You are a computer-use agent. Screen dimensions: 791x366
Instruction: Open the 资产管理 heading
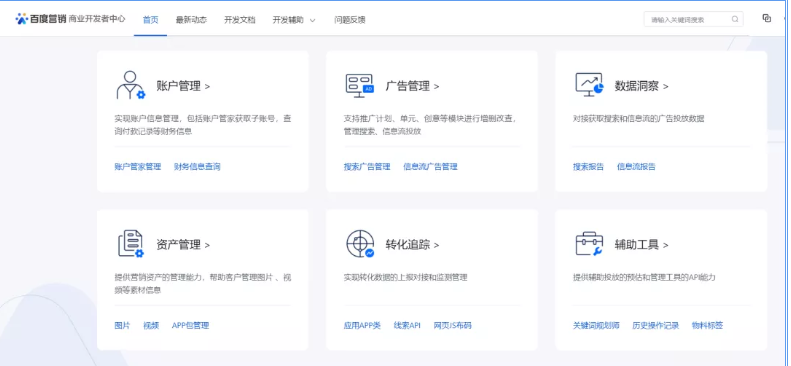[183, 245]
